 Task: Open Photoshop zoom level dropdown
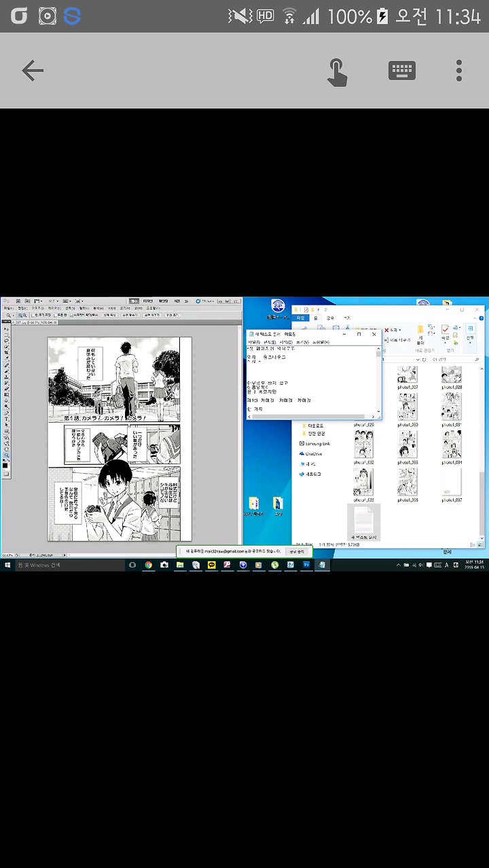(x=53, y=301)
